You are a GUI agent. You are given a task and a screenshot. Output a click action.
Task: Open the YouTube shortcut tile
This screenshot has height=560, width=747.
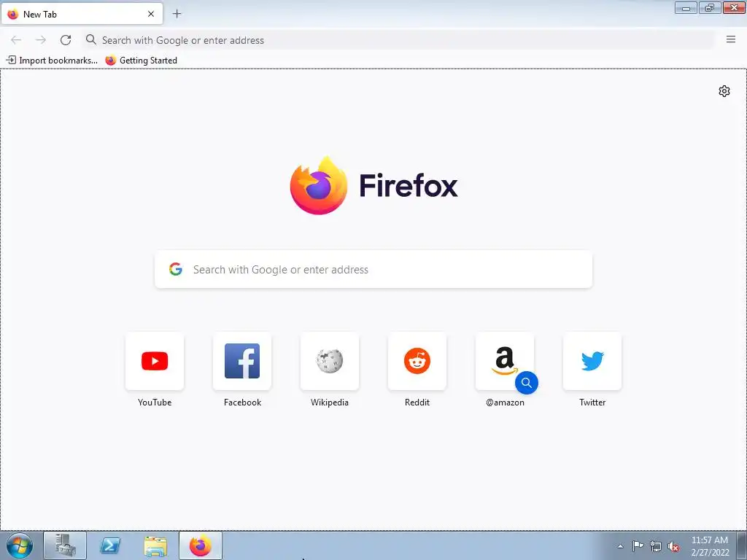coord(155,362)
